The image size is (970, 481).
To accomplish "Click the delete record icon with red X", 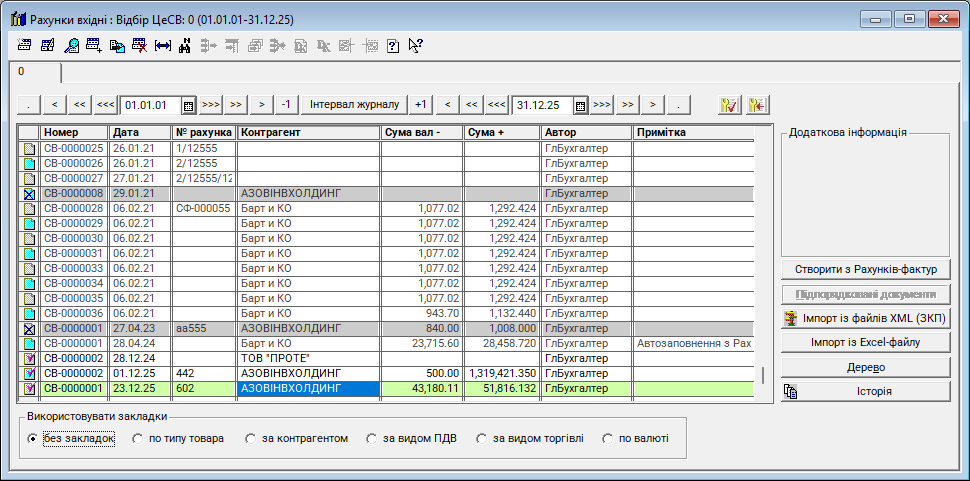I will [x=140, y=45].
